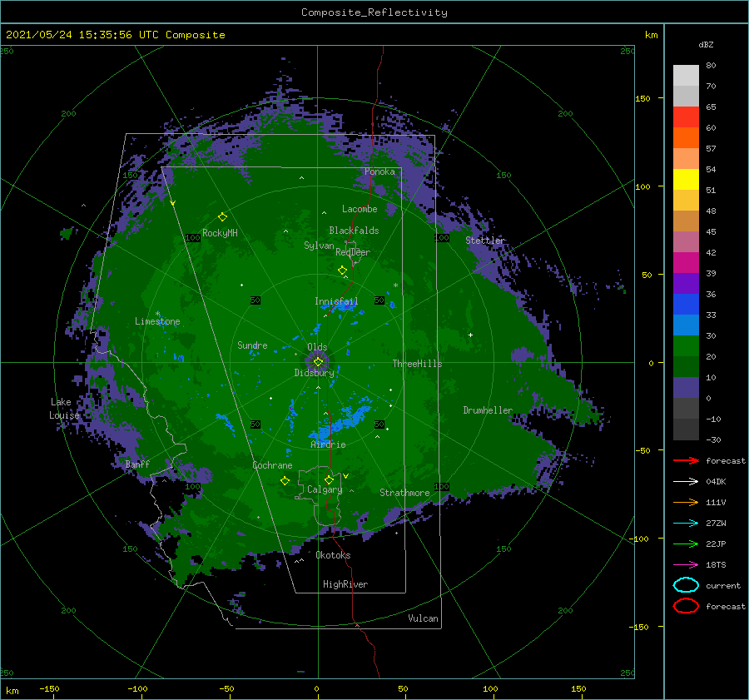Click the Banff town label
This screenshot has width=749, height=700.
coord(137,464)
